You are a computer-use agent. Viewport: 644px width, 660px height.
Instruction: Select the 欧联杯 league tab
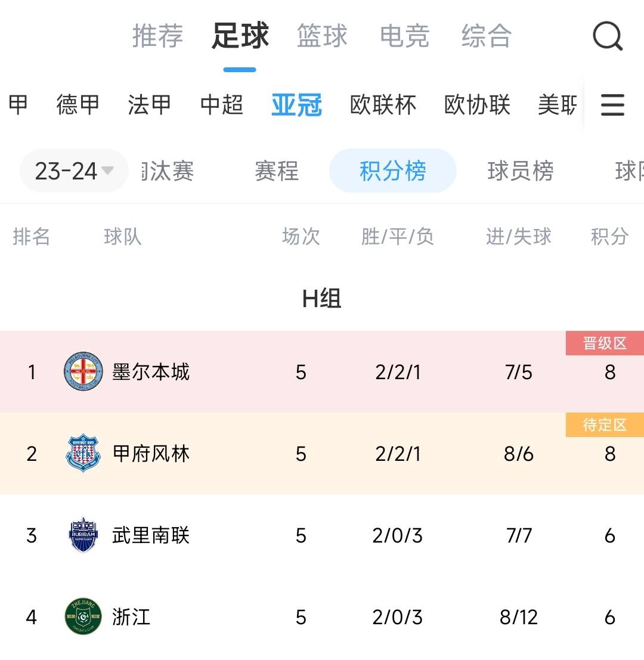383,105
